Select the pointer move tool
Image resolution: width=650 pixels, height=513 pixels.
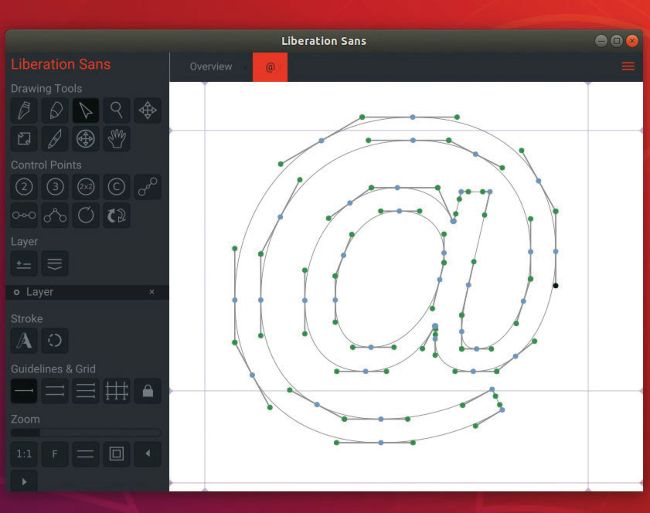(x=86, y=110)
